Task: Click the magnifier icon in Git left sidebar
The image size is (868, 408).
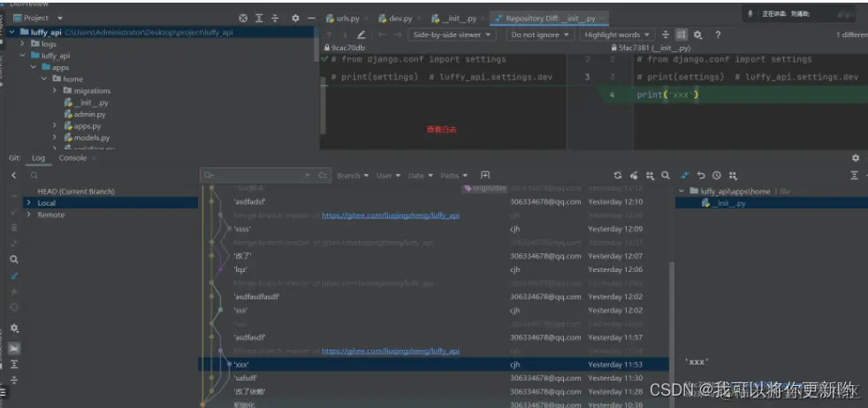Action: click(x=14, y=260)
